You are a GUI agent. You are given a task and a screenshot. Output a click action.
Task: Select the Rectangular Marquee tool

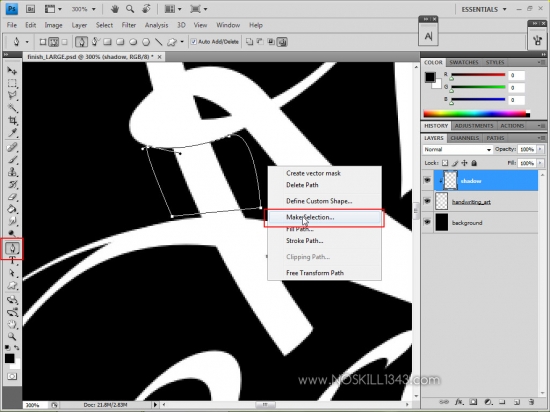click(x=12, y=83)
